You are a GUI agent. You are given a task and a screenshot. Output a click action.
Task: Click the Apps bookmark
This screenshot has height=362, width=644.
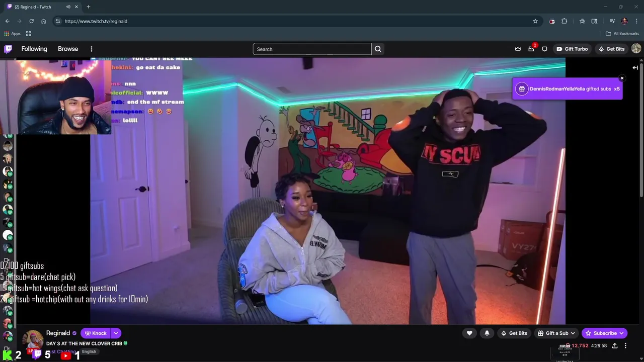(12, 34)
